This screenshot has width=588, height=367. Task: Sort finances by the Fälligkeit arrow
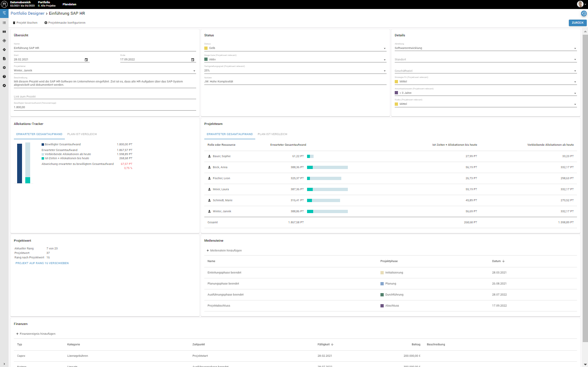click(332, 345)
